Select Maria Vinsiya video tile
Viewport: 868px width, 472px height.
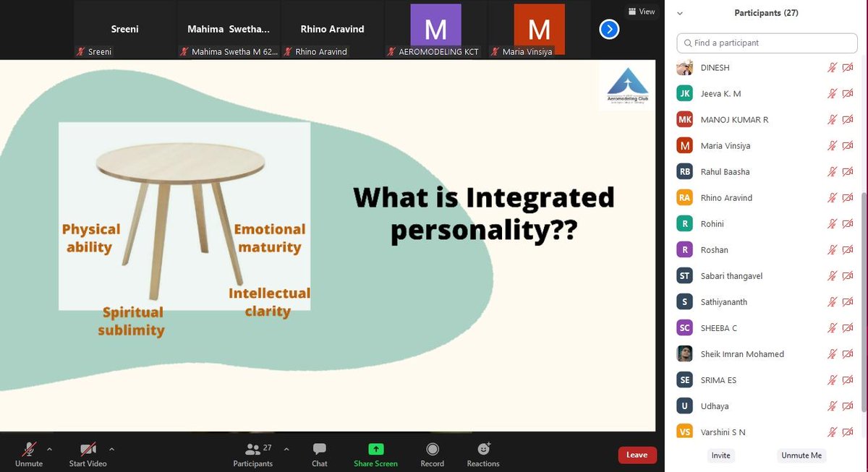(539, 29)
